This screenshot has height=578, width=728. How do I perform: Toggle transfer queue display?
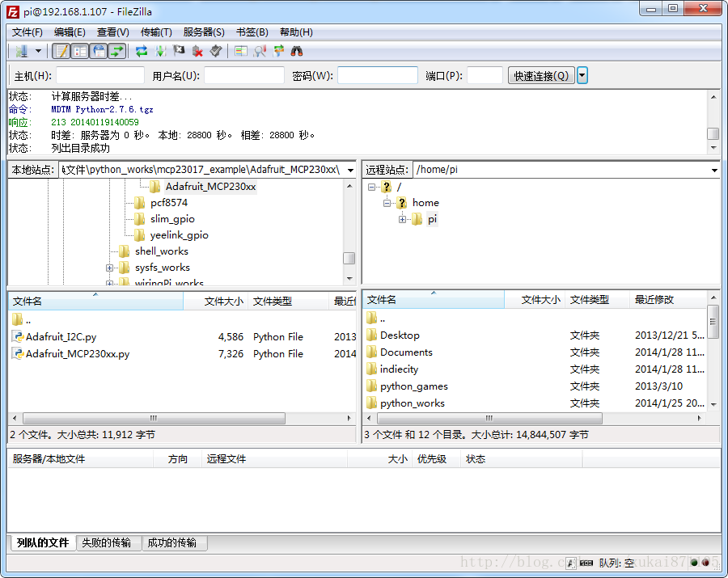point(117,51)
